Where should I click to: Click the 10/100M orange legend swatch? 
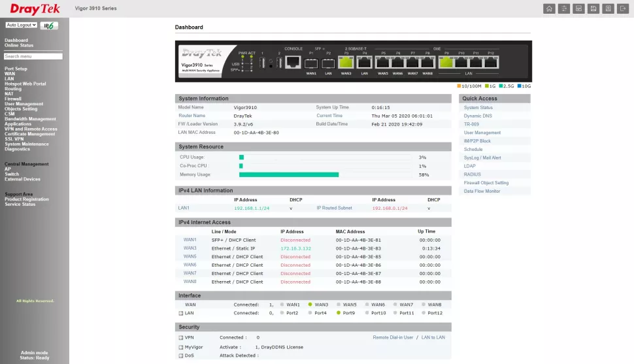[459, 86]
